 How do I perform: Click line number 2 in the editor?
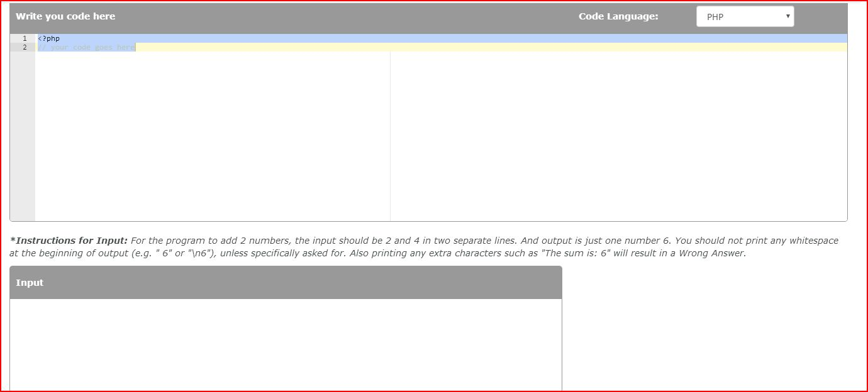[24, 47]
